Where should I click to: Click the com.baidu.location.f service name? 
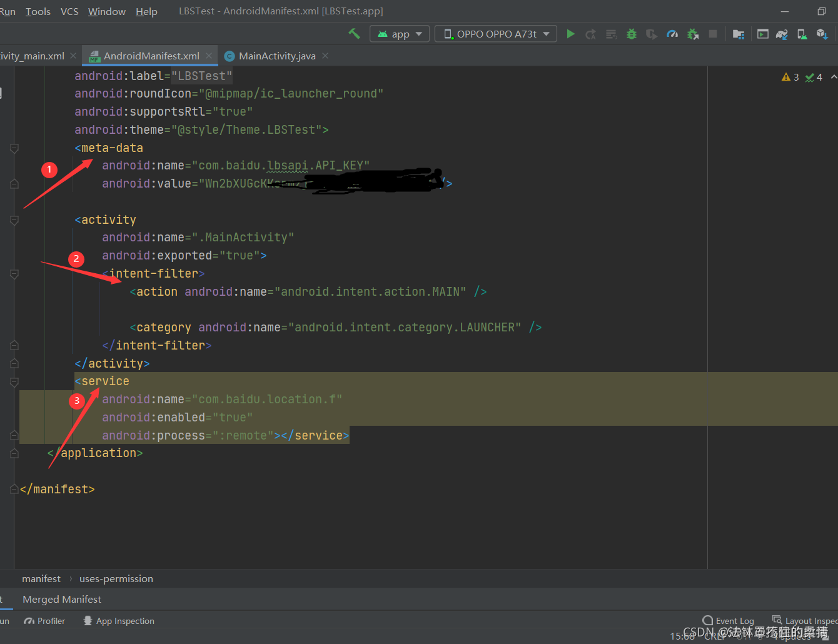point(267,400)
